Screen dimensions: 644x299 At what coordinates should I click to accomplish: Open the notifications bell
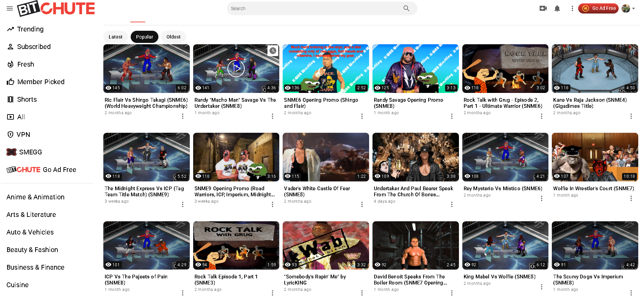(557, 8)
